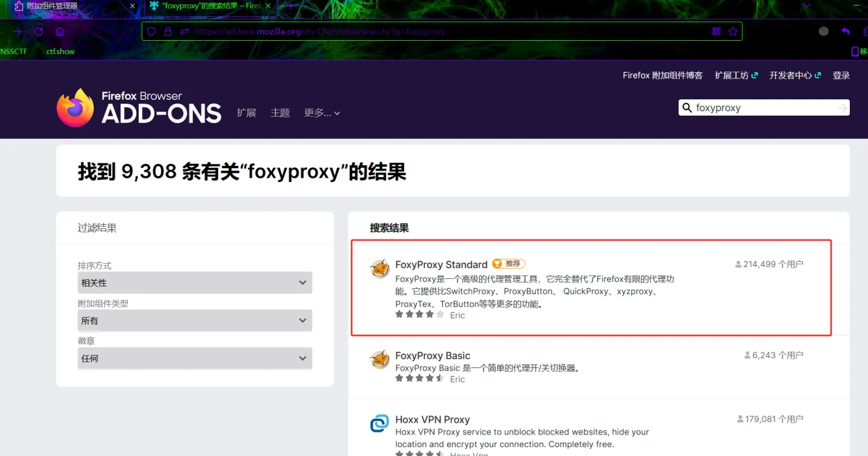Bookmark this page with the star icon
Viewport: 868px width, 456px height.
click(x=732, y=31)
